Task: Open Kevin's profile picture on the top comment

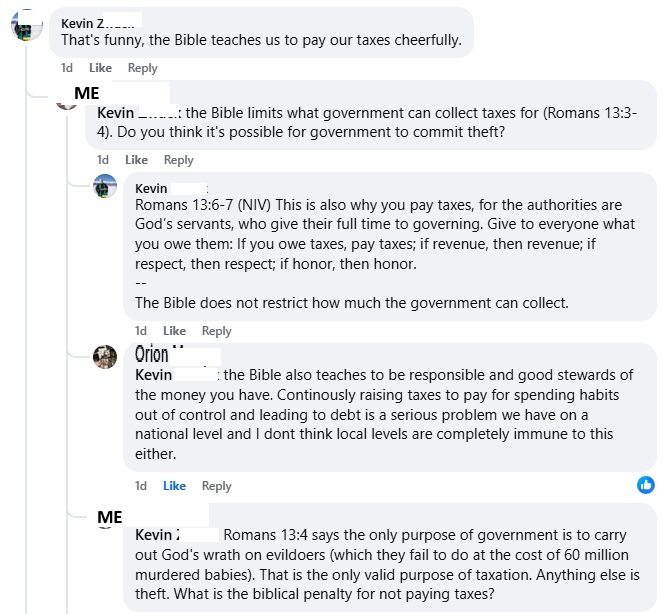Action: pyautogui.click(x=26, y=26)
